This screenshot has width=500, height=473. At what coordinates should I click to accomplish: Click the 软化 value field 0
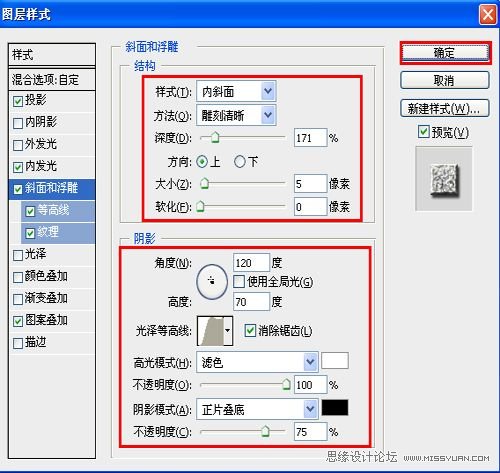click(x=310, y=207)
